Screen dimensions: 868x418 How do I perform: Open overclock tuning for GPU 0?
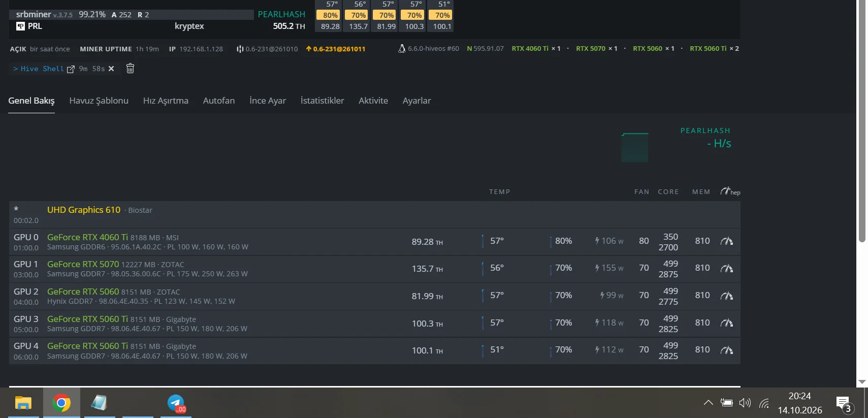click(727, 241)
